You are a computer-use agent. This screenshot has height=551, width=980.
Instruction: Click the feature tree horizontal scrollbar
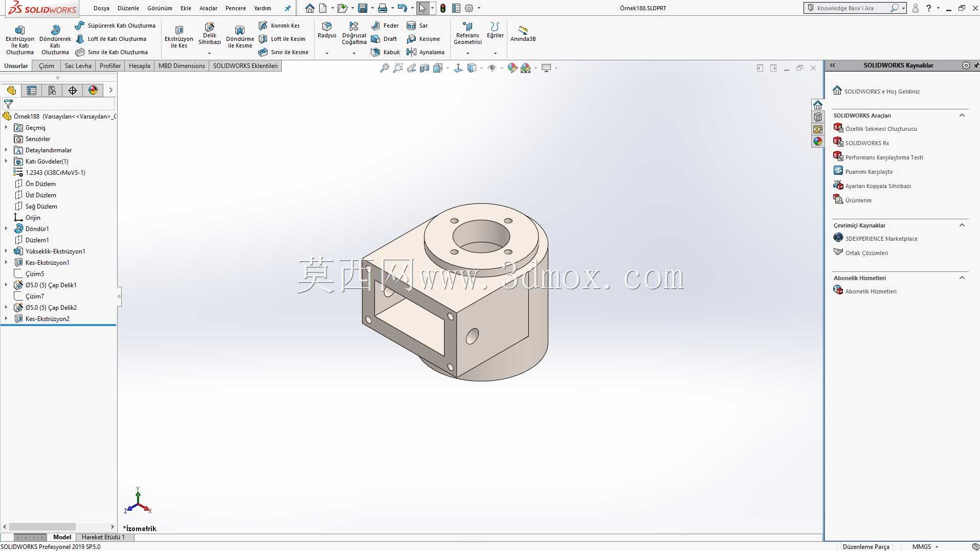pos(42,526)
